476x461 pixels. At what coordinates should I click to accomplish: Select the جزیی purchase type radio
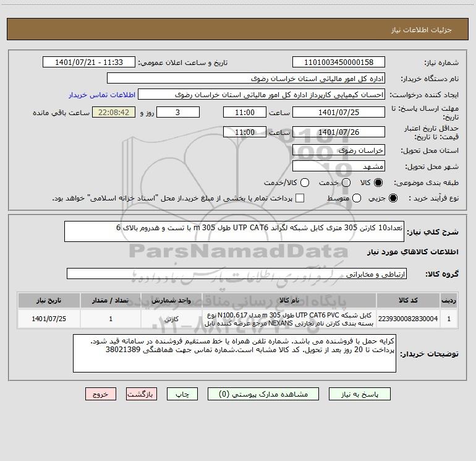click(393, 198)
